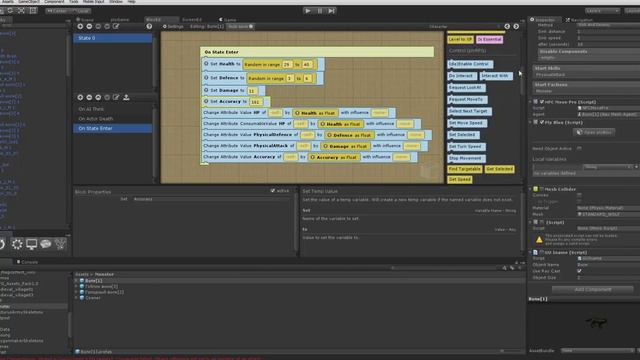The height and width of the screenshot is (360, 640).
Task: Click the Step frame button in the toolbar
Action: pyautogui.click(x=331, y=11)
